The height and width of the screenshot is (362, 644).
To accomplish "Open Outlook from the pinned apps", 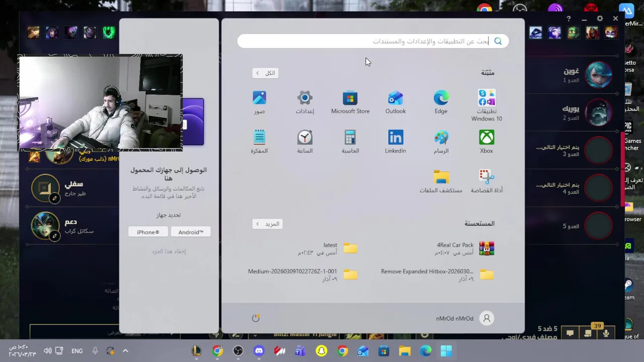I will pos(395,102).
